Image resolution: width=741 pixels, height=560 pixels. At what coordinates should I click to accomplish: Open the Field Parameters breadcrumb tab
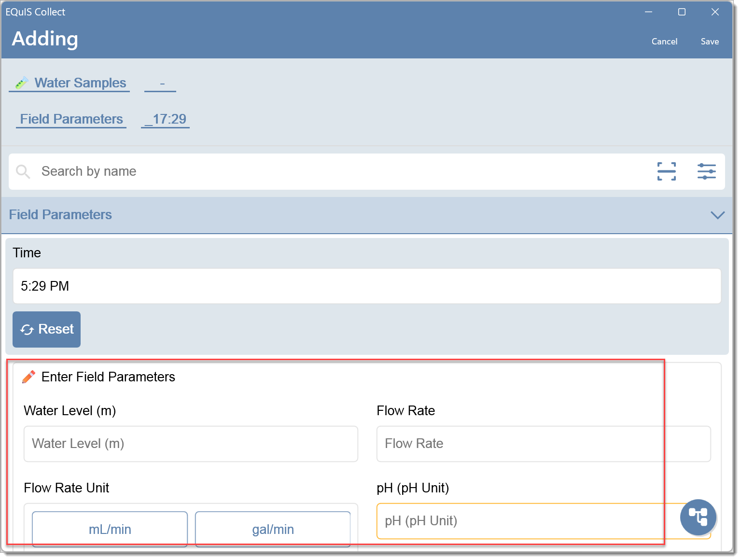click(x=71, y=119)
